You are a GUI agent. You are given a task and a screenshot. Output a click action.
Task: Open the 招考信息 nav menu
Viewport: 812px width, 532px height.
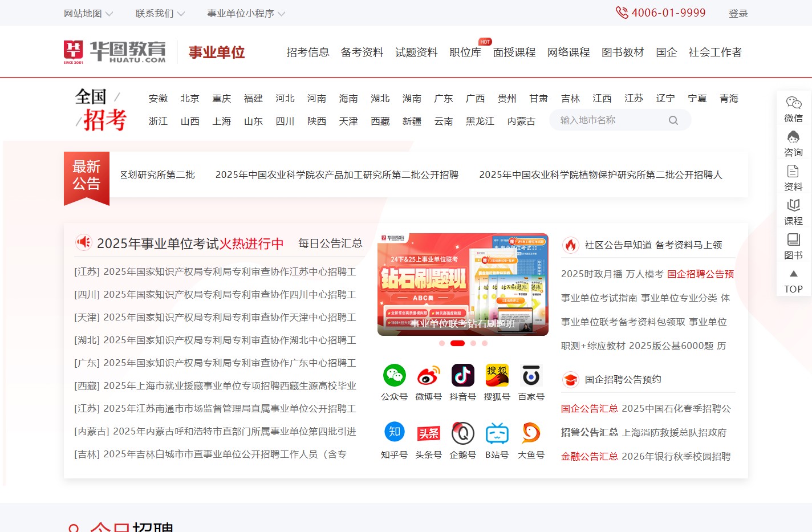click(x=308, y=52)
